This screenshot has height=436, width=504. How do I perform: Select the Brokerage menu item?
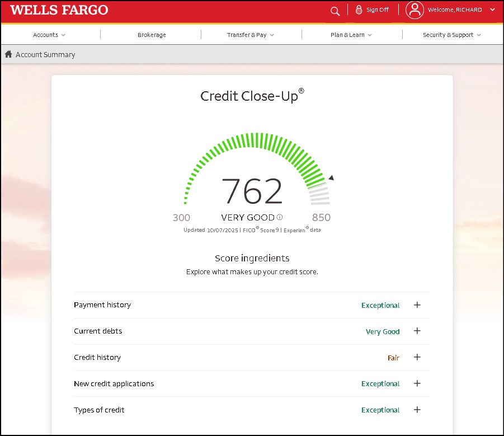click(x=152, y=35)
